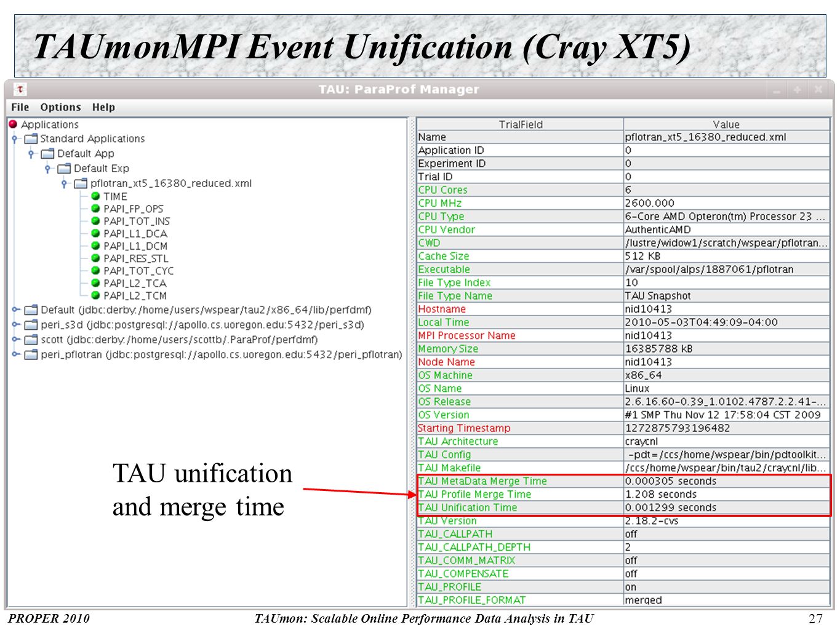Screen dimensions: 840x630
Task: Click the peri_s3d database folder icon
Action: click(x=31, y=324)
